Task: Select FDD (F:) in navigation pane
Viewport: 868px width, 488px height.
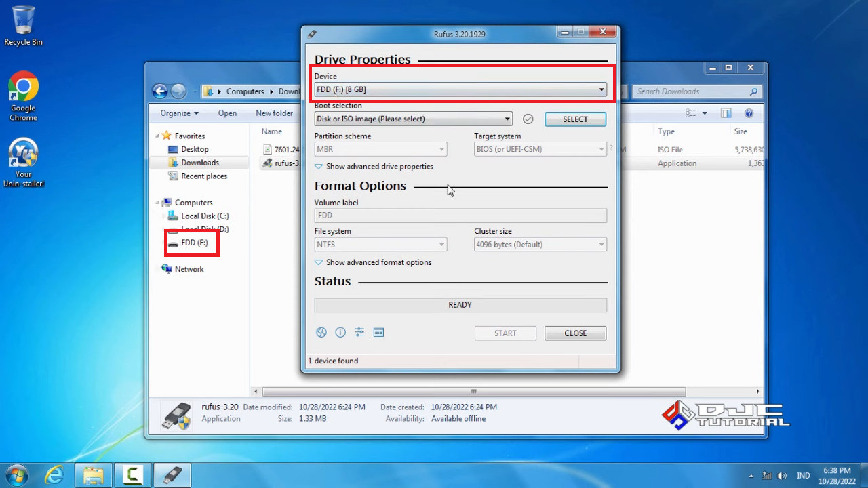Action: coord(194,243)
